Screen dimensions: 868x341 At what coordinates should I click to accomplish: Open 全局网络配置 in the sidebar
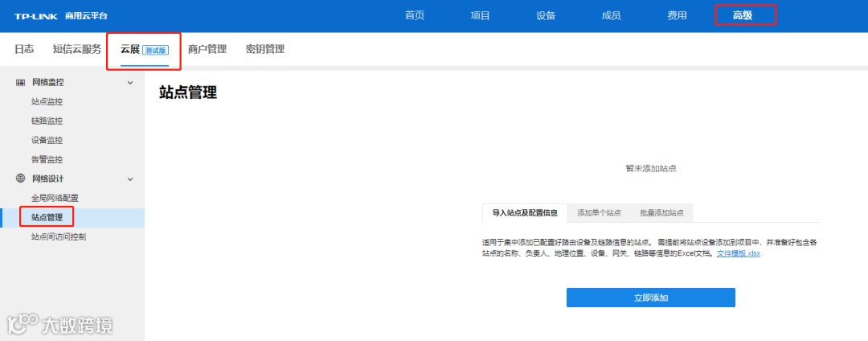coord(55,198)
